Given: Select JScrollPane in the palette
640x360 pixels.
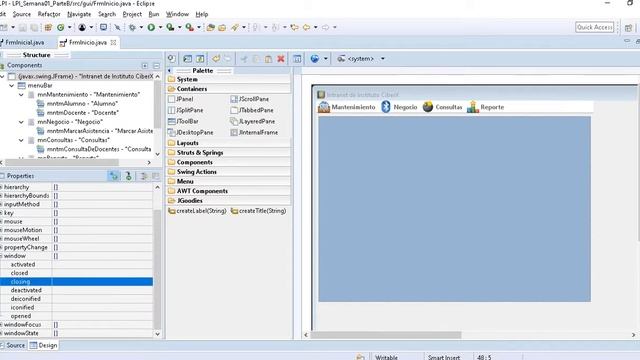Looking at the screenshot, I should pyautogui.click(x=249, y=99).
